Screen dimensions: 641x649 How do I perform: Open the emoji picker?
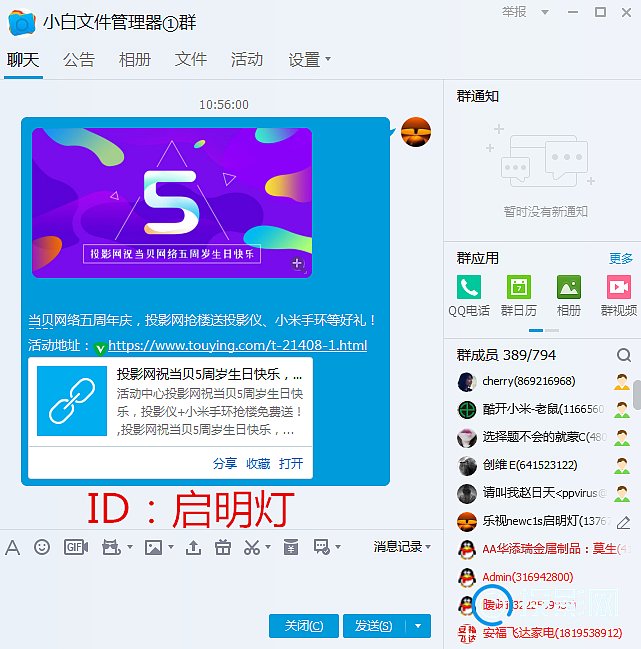click(x=42, y=547)
